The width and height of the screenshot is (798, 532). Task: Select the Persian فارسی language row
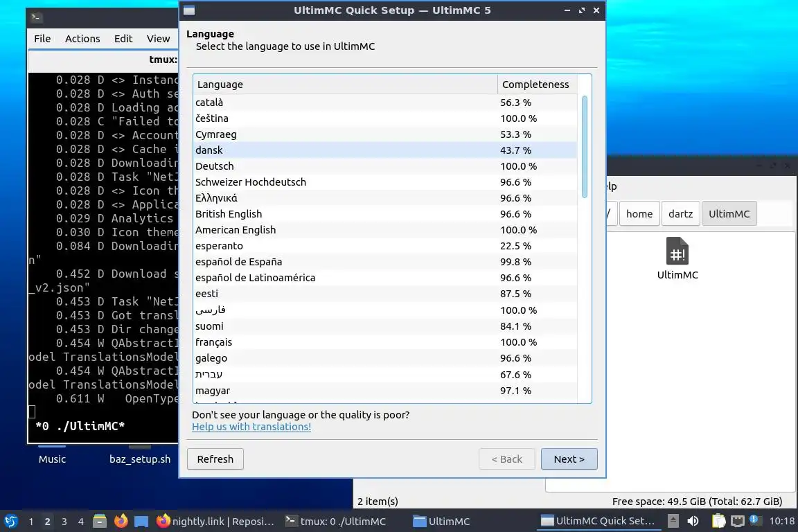384,310
